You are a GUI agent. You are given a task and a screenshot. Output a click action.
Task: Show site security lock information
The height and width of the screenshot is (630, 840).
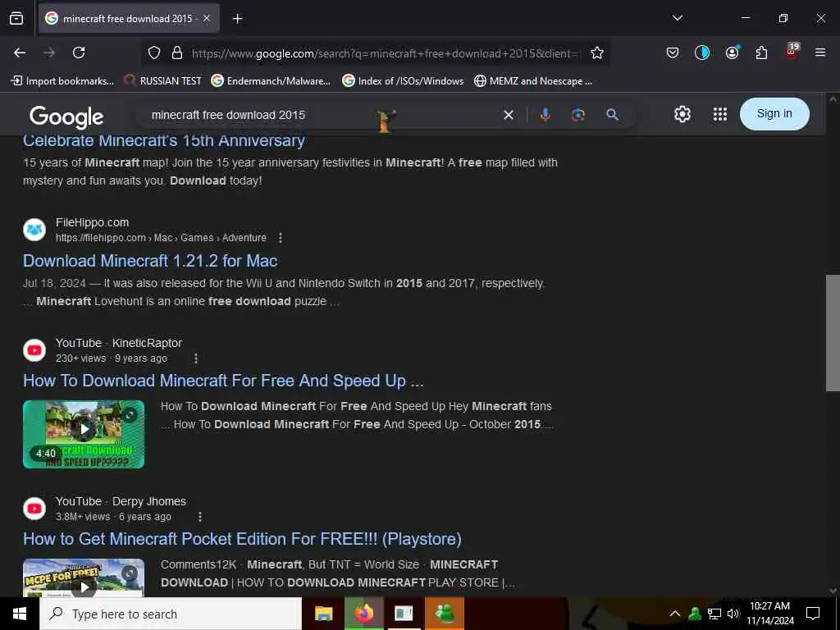[177, 53]
